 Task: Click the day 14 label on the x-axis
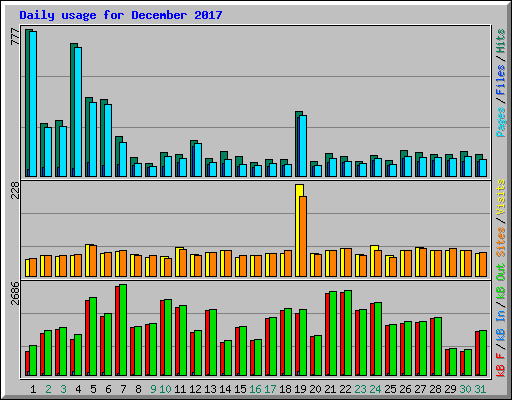click(x=225, y=389)
